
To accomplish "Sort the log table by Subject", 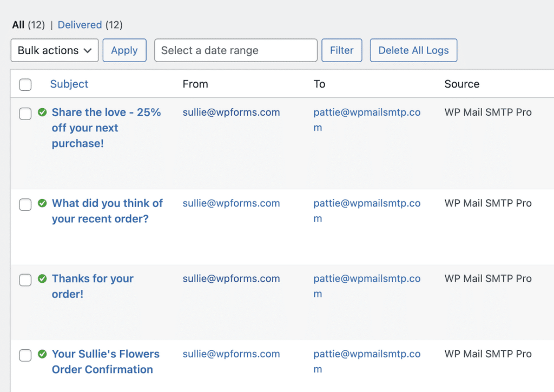I will (69, 84).
